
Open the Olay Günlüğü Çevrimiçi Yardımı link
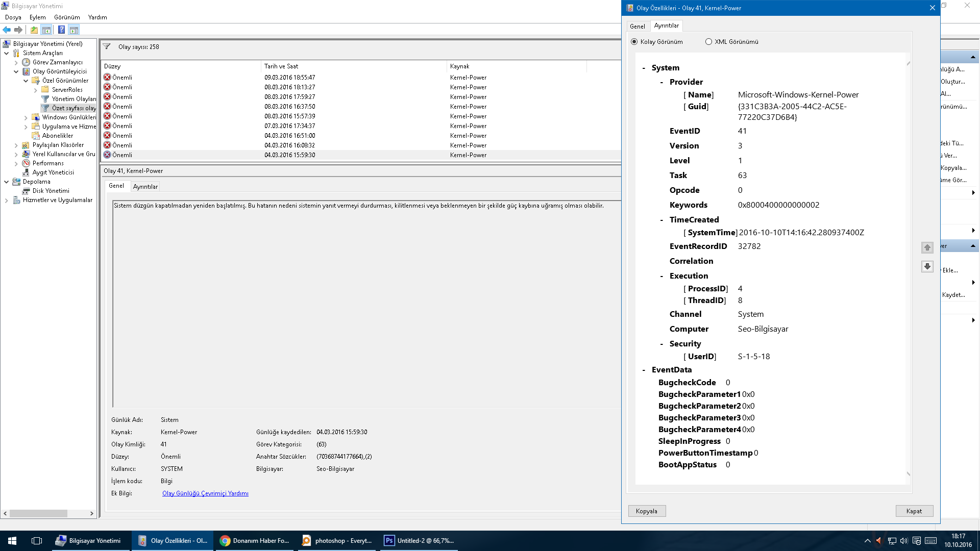[x=205, y=493]
